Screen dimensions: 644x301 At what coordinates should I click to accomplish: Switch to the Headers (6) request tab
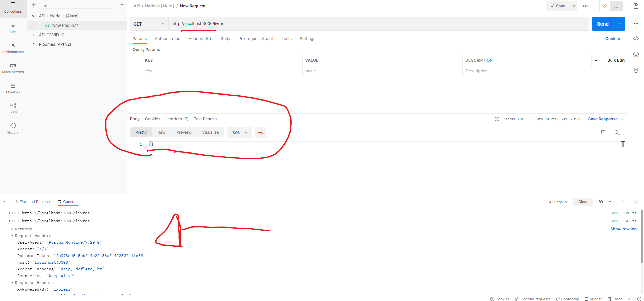200,39
